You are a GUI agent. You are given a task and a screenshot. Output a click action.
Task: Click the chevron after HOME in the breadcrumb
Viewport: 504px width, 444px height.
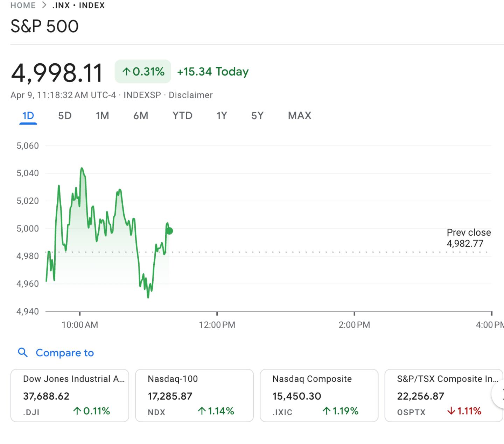click(43, 5)
